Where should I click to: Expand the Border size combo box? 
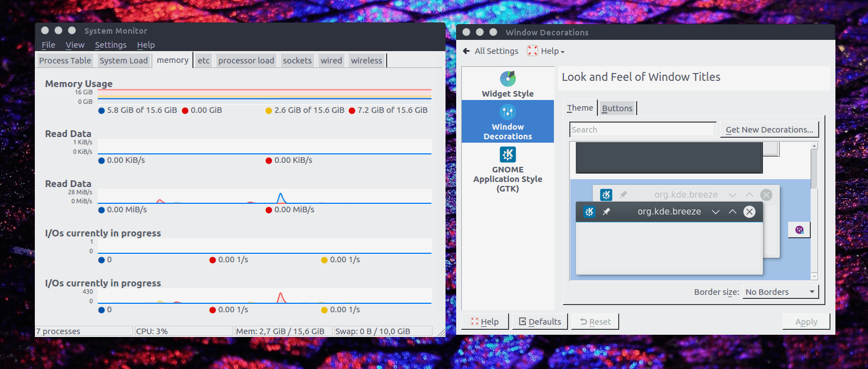[780, 292]
